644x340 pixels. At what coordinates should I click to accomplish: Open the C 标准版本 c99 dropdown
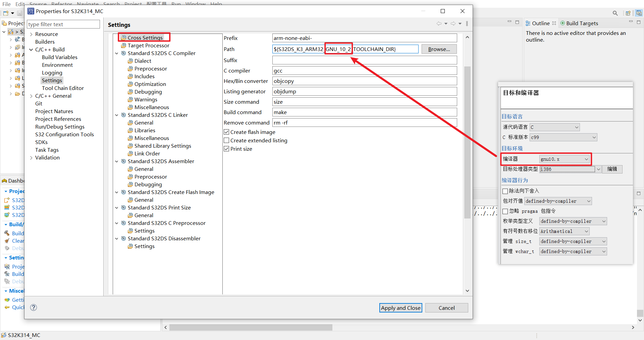click(x=563, y=137)
